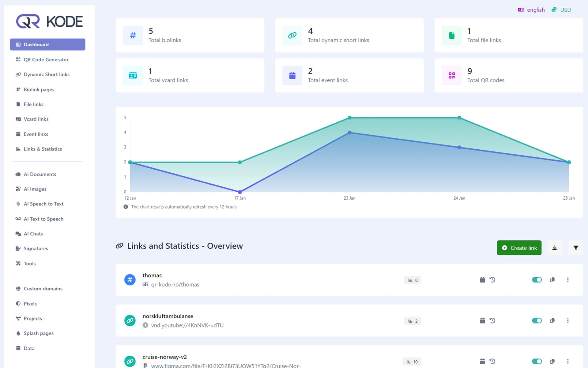Open the qr-kode.no/thomas link

pyautogui.click(x=175, y=285)
